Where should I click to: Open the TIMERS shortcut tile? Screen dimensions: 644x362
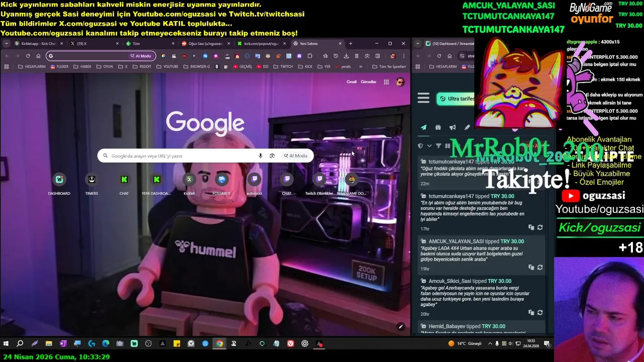[x=92, y=184]
